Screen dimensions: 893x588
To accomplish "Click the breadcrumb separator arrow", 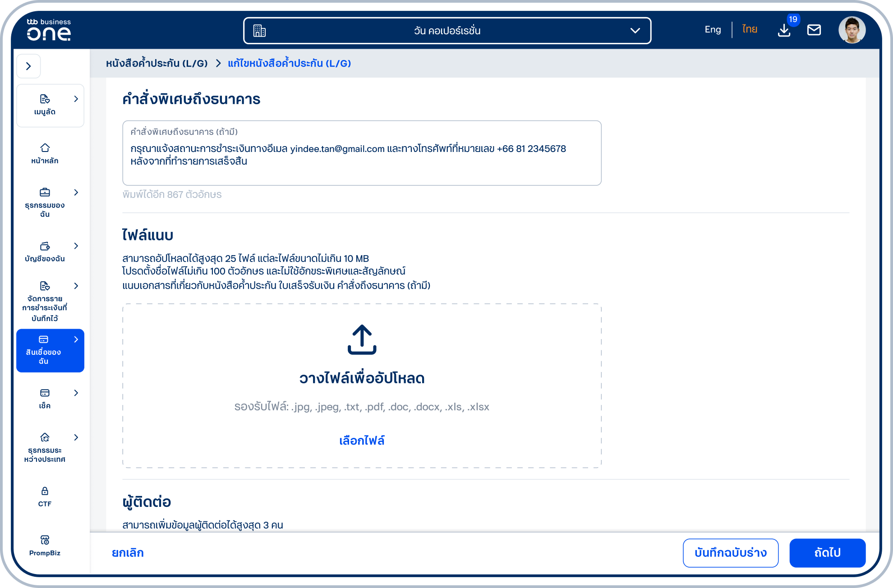I will [x=218, y=63].
